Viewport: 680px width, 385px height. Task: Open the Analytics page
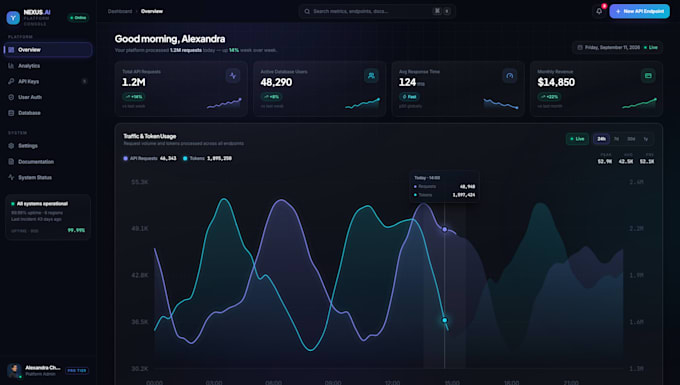(x=48, y=65)
